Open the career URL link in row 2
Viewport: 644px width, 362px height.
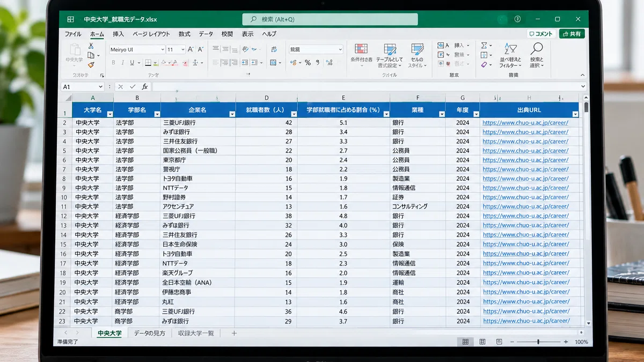click(x=525, y=122)
